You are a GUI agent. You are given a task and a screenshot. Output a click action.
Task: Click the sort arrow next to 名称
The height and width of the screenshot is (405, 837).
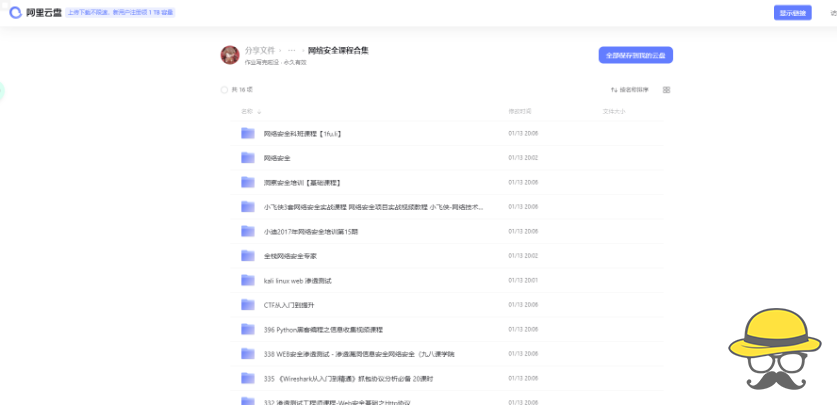click(259, 112)
